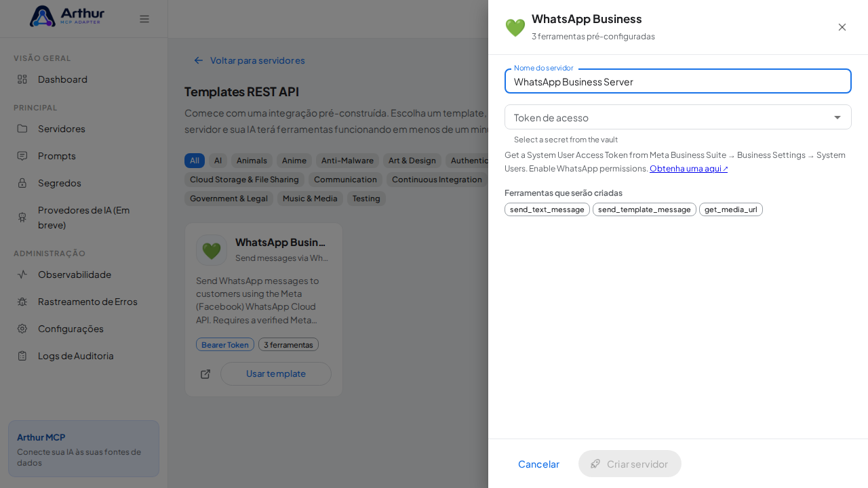Select Art & Design filter chip

tap(412, 161)
